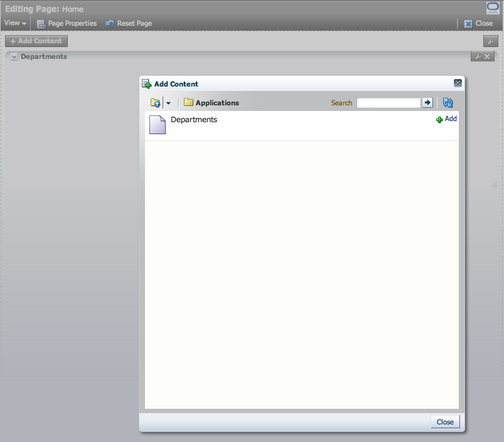Click the Departments document icon in the dialog
The height and width of the screenshot is (442, 504).
tap(158, 124)
